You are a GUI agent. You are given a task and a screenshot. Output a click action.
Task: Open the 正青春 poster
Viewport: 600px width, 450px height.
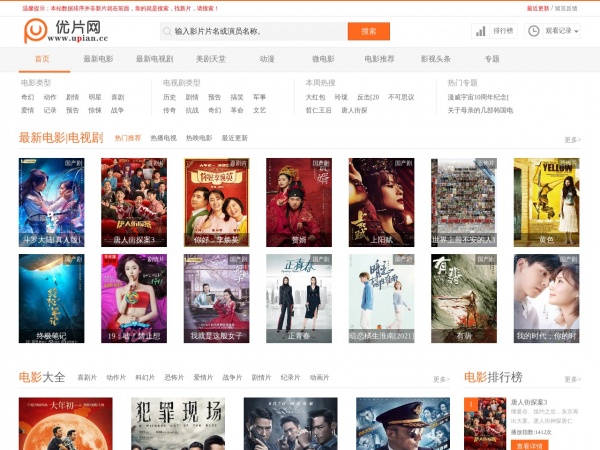pyautogui.click(x=299, y=298)
